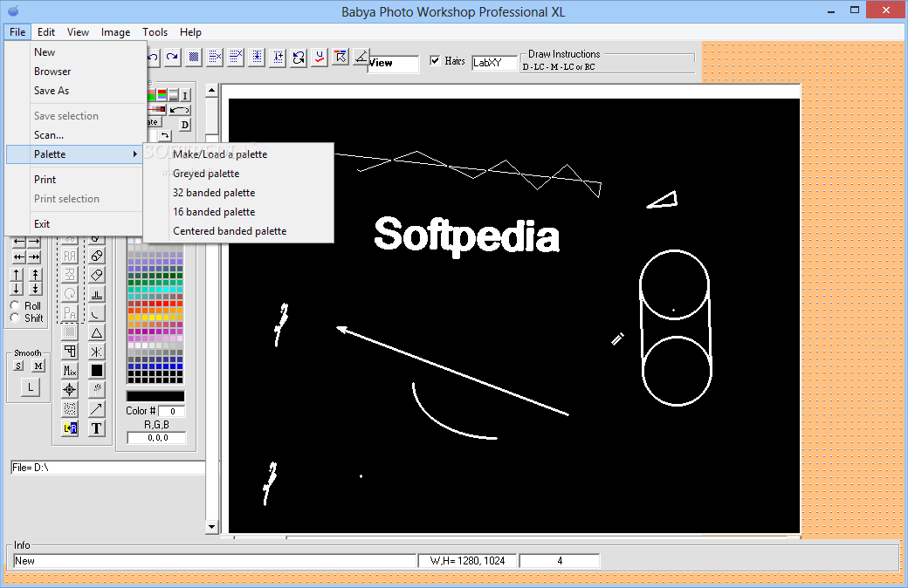Click the perpendicular line tool icon
908x588 pixels.
pyautogui.click(x=97, y=294)
